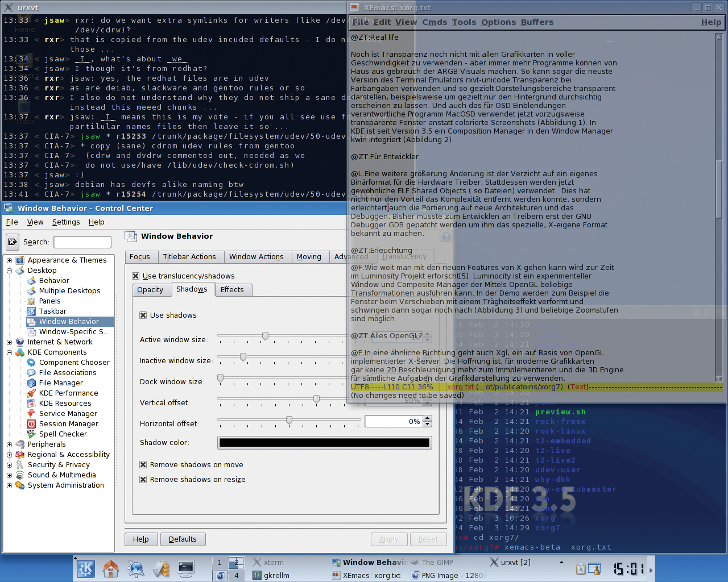Click the Internet & Network globe icon

tap(20, 342)
